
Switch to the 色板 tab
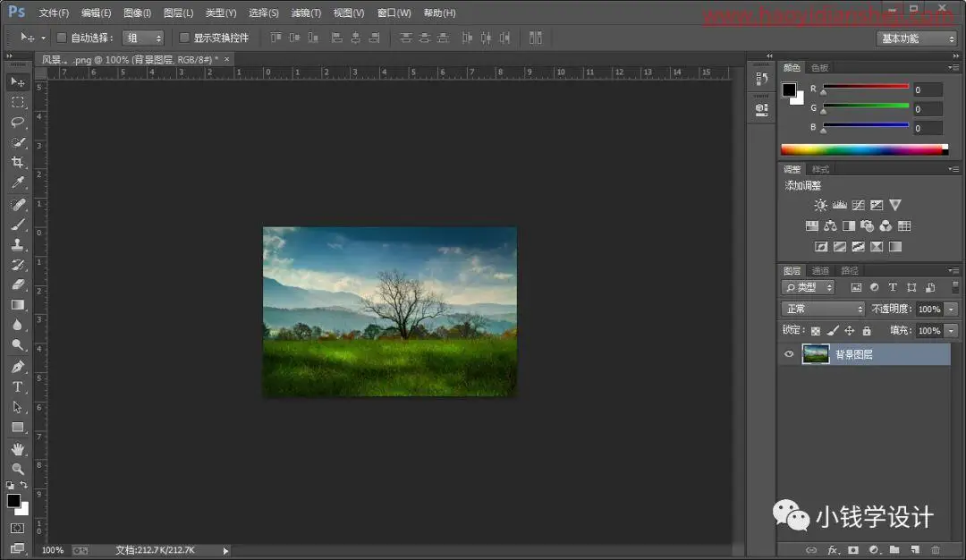pyautogui.click(x=820, y=68)
